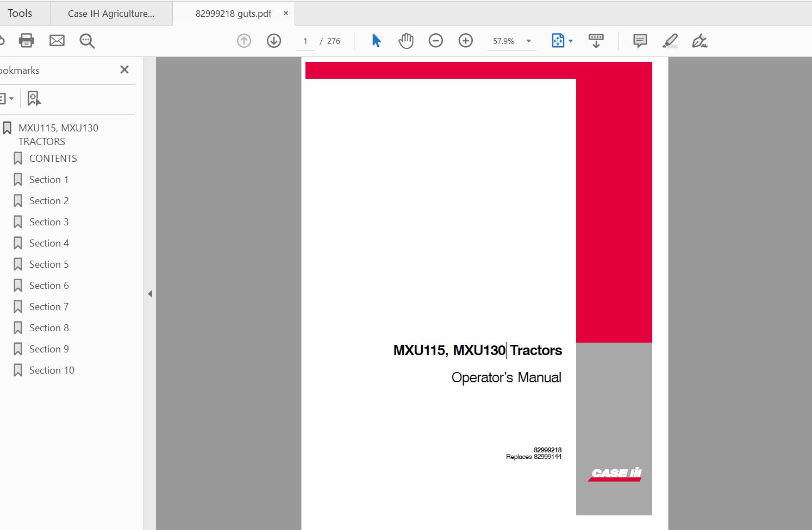Click 'Operator's Manual' text on page
812x530 pixels.
click(507, 377)
